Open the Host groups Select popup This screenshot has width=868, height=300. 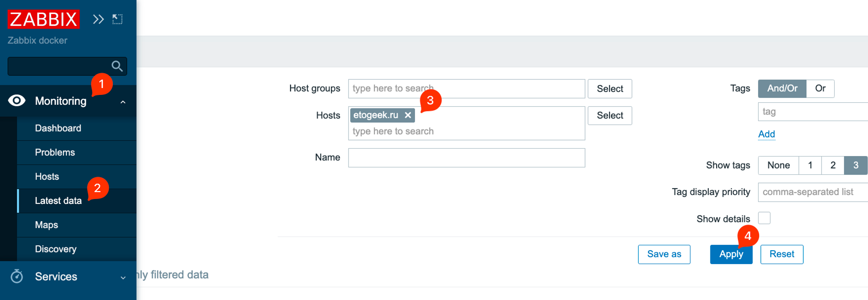609,89
